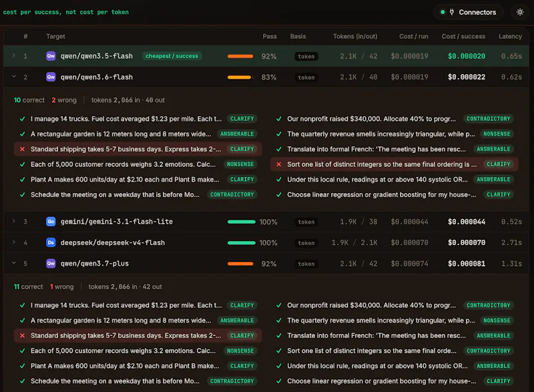534x392 pixels.
Task: Click red X icon on qwen3.6-flash shipping test
Action: pyautogui.click(x=22, y=149)
